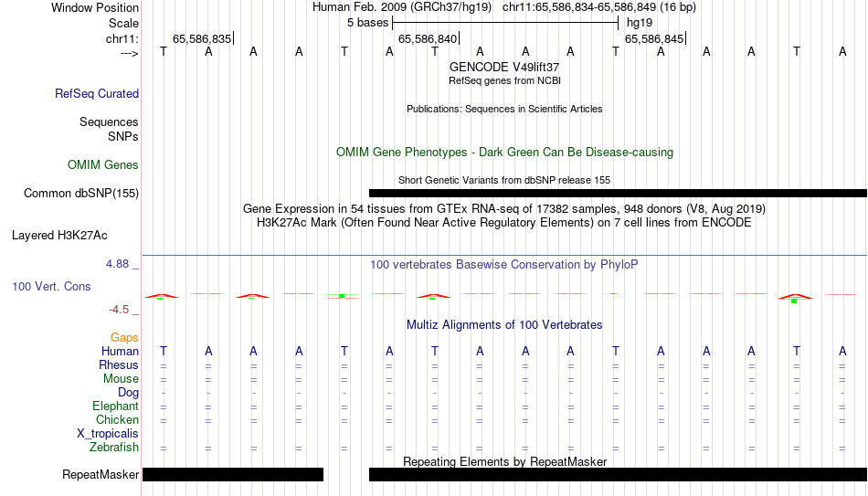Screen dimensions: 868x496
Task: Click the RepeatMasker track label
Action: 101,474
